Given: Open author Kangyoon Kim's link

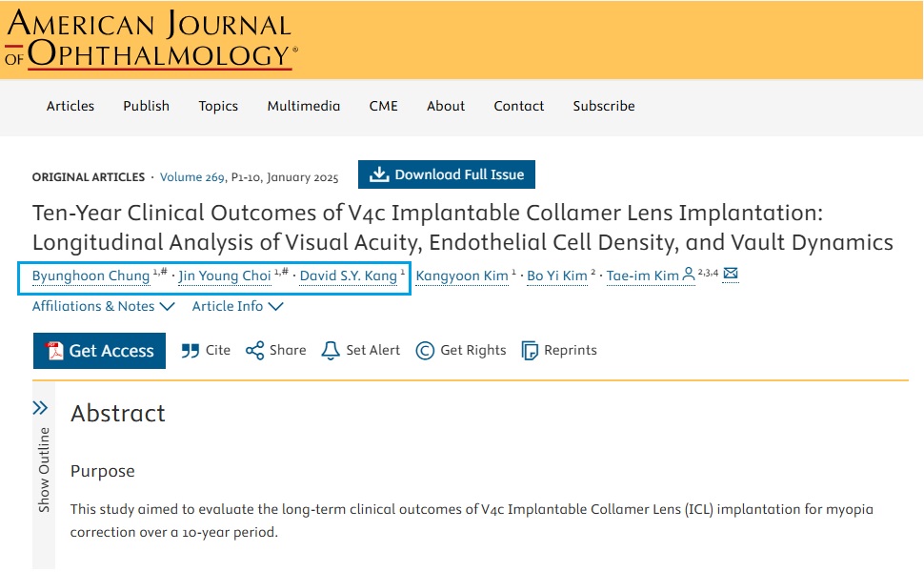Looking at the screenshot, I should [x=462, y=276].
